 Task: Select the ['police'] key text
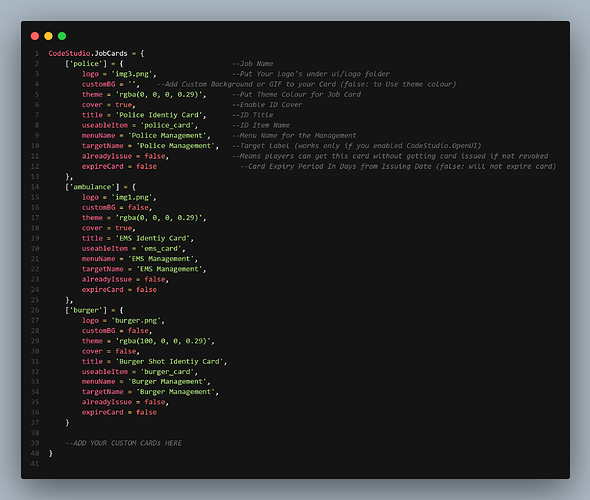tap(86, 64)
